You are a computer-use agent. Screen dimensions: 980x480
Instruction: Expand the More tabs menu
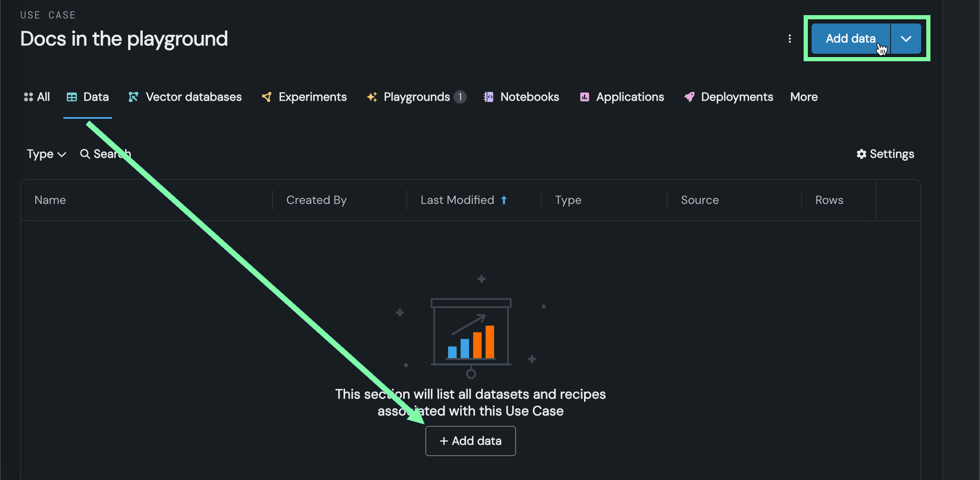click(804, 97)
